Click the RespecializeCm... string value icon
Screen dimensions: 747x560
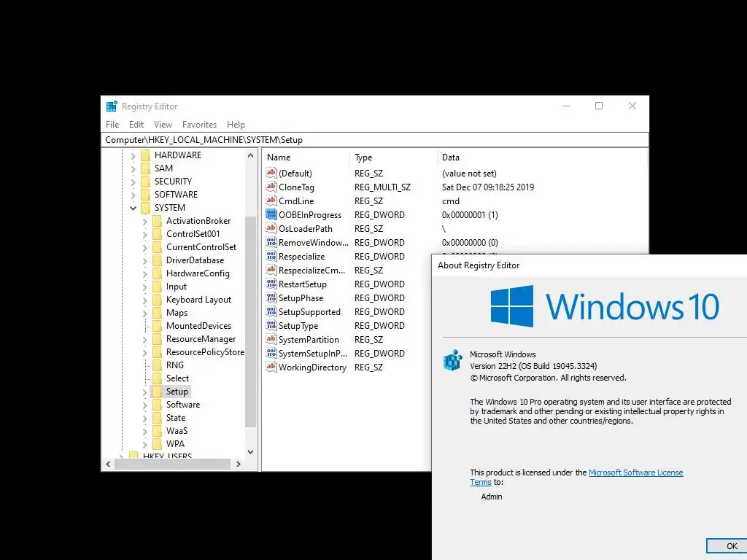click(x=271, y=270)
